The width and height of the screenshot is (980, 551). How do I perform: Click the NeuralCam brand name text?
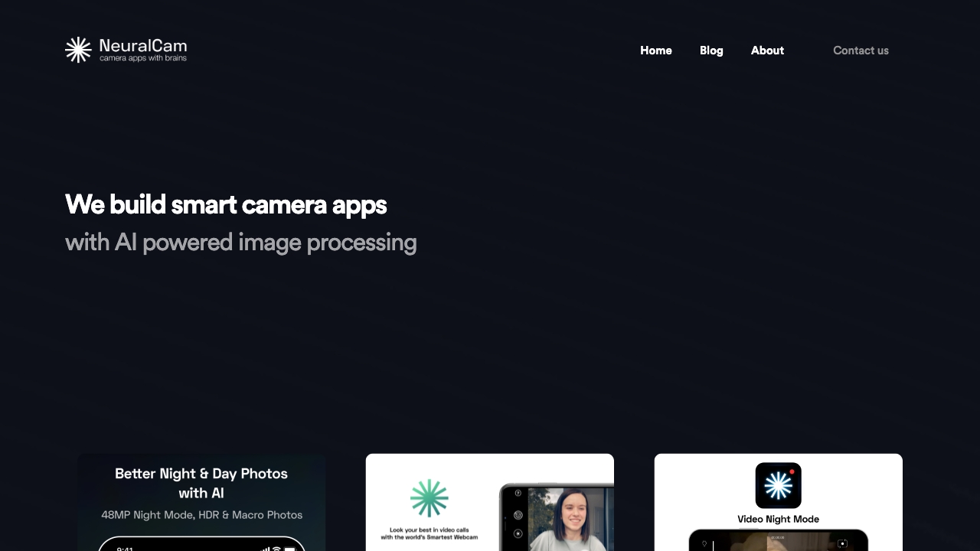point(143,45)
